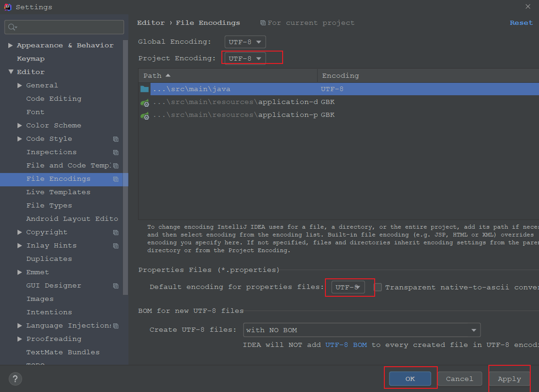The height and width of the screenshot is (392, 539).
Task: Select Font in the settings tree
Action: click(35, 112)
